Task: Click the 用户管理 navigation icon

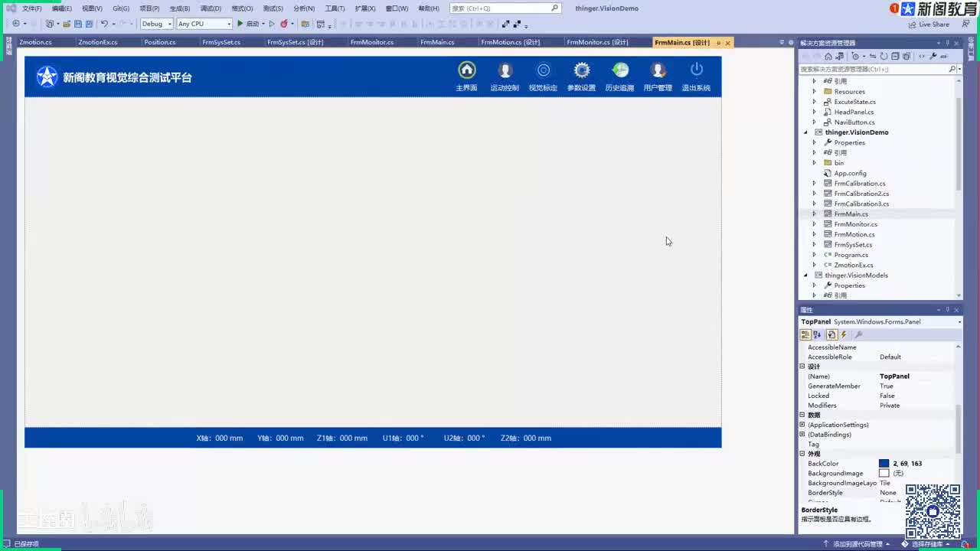Action: tap(658, 70)
